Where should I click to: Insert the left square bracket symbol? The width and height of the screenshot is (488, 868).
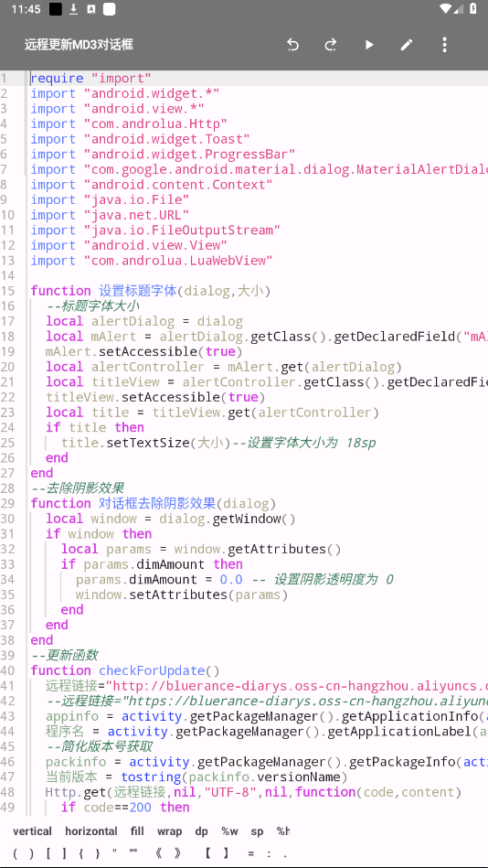[48, 853]
